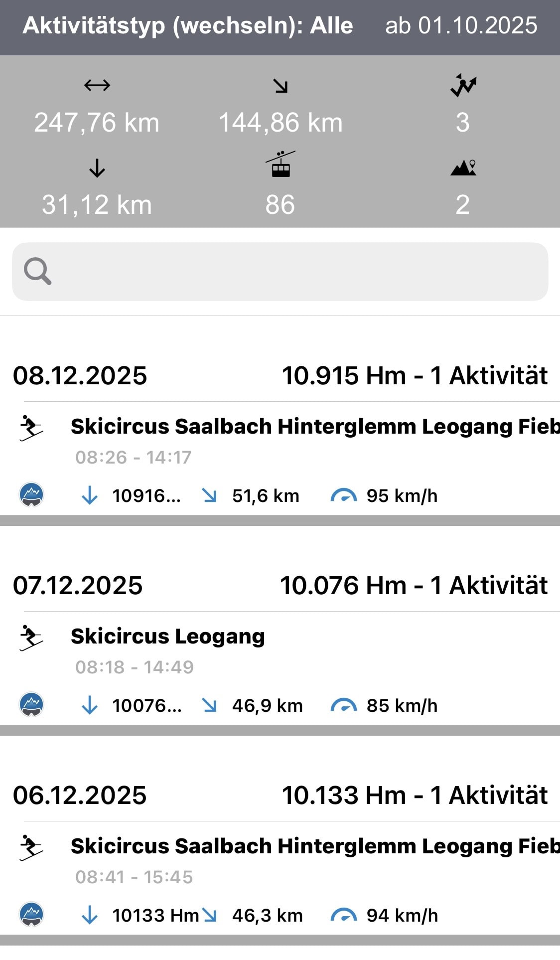Screen dimensions: 560x960
Task: Open Skicircus Leogang activity
Action: point(168,637)
